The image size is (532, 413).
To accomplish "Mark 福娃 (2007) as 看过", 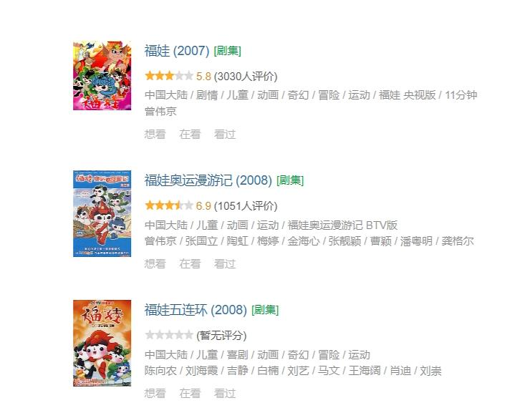I will (x=225, y=135).
